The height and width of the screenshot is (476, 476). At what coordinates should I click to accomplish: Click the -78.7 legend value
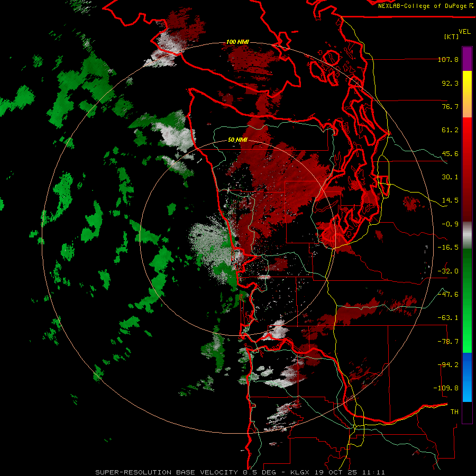pyautogui.click(x=448, y=342)
